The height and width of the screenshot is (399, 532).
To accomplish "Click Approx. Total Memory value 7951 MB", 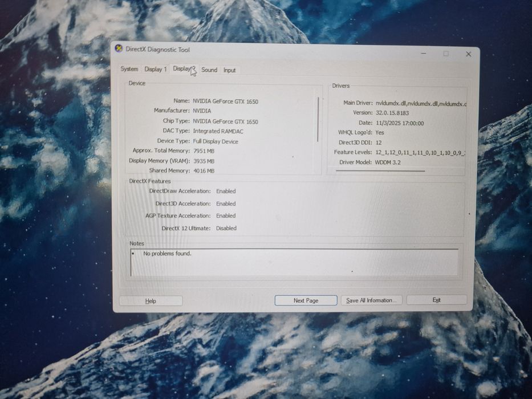I will (204, 151).
